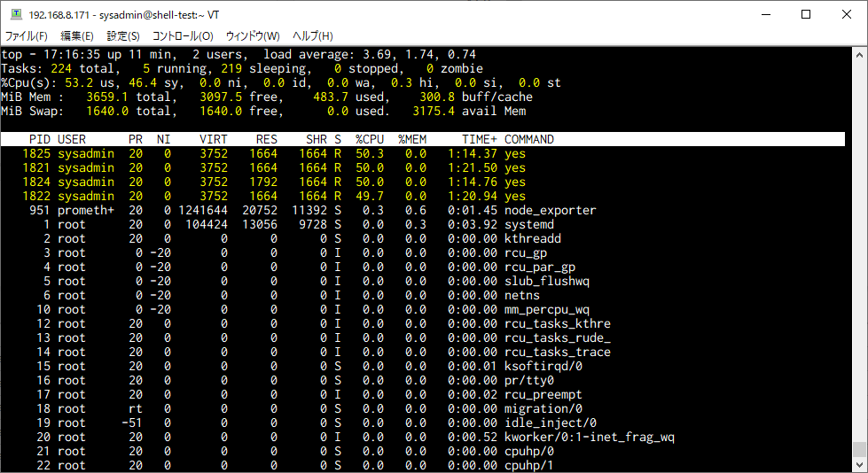Screen dimensions: 868x473
Task: Click PID 1821 in process list
Action: (x=36, y=167)
